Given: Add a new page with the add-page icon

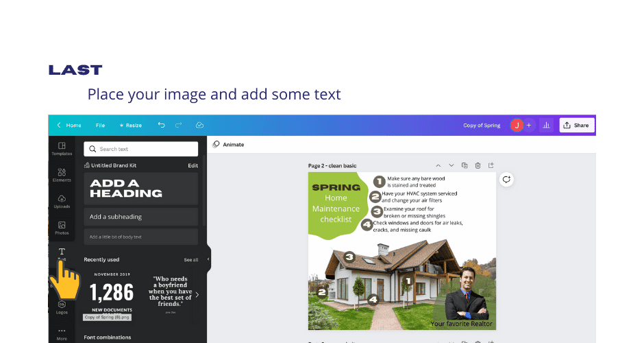Looking at the screenshot, I should (x=491, y=165).
